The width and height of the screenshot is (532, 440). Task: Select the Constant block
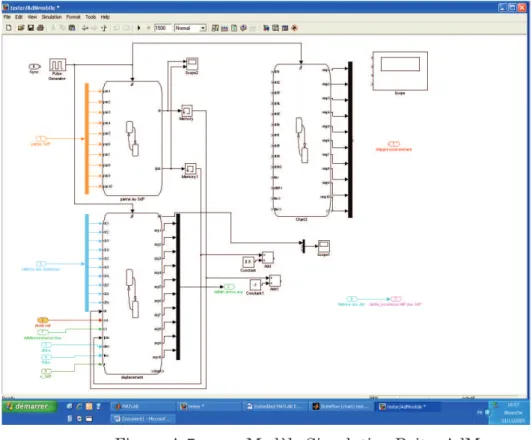coord(248,262)
